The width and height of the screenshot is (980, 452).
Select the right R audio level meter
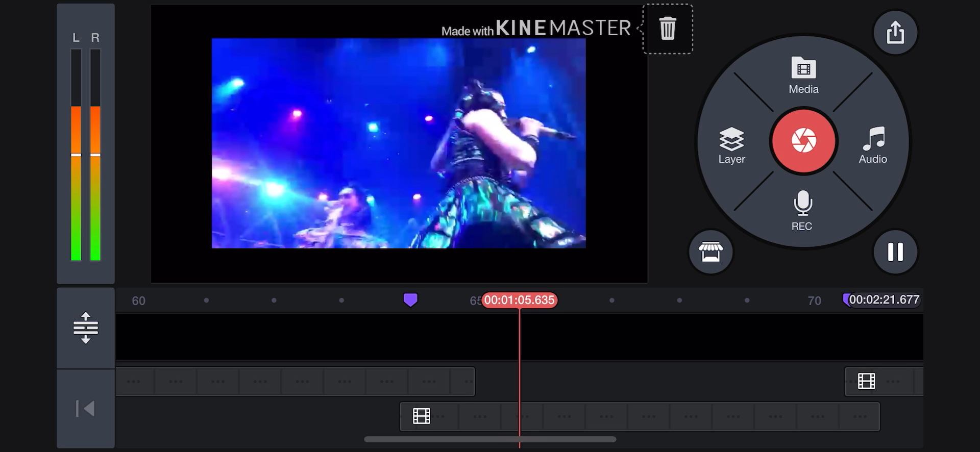95,155
